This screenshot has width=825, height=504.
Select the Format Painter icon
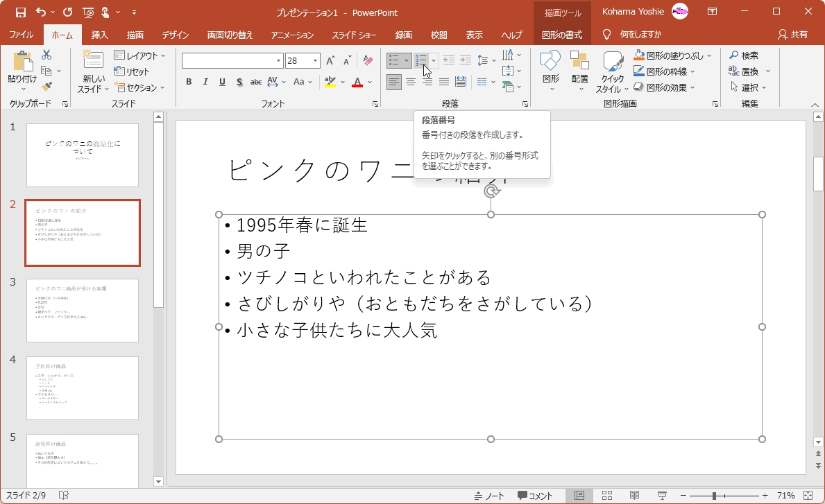pyautogui.click(x=46, y=85)
